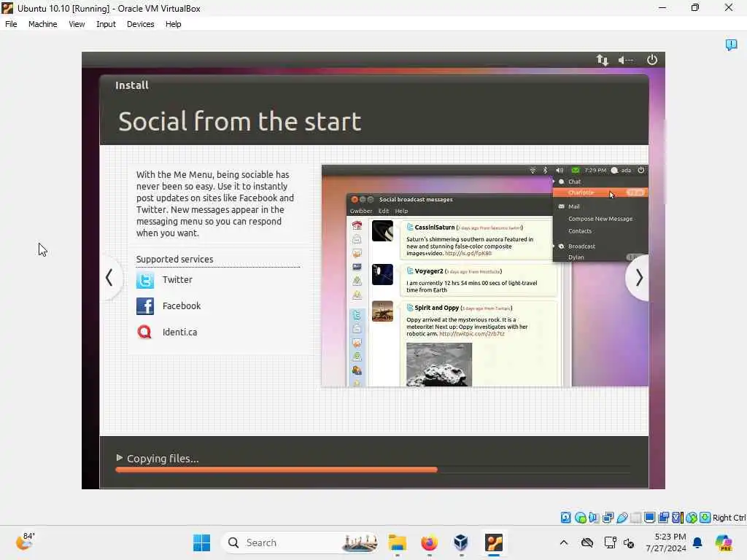747x560 pixels.
Task: Open Copilot preview from the taskbar
Action: [x=724, y=542]
